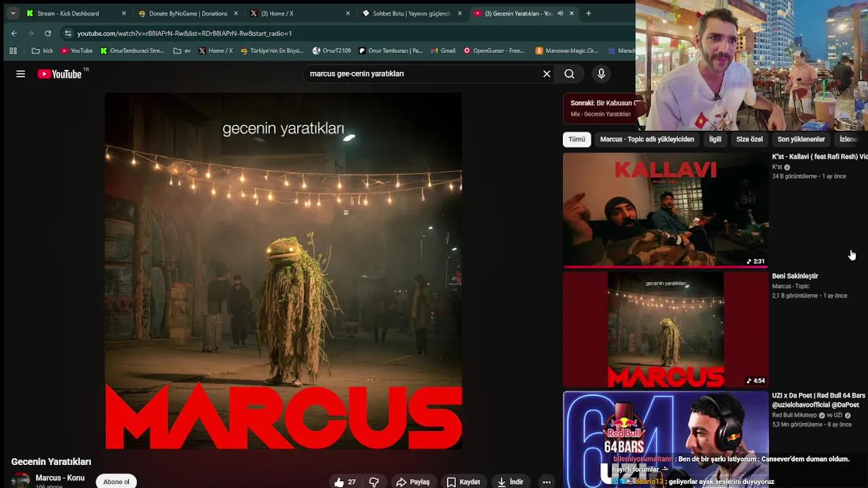
Task: Start voice search with microphone icon
Action: [x=601, y=74]
